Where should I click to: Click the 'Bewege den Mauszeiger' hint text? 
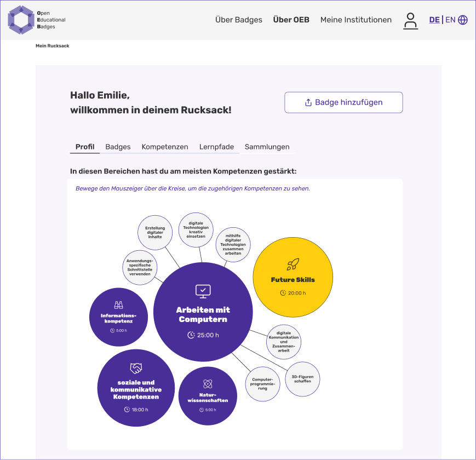(193, 188)
